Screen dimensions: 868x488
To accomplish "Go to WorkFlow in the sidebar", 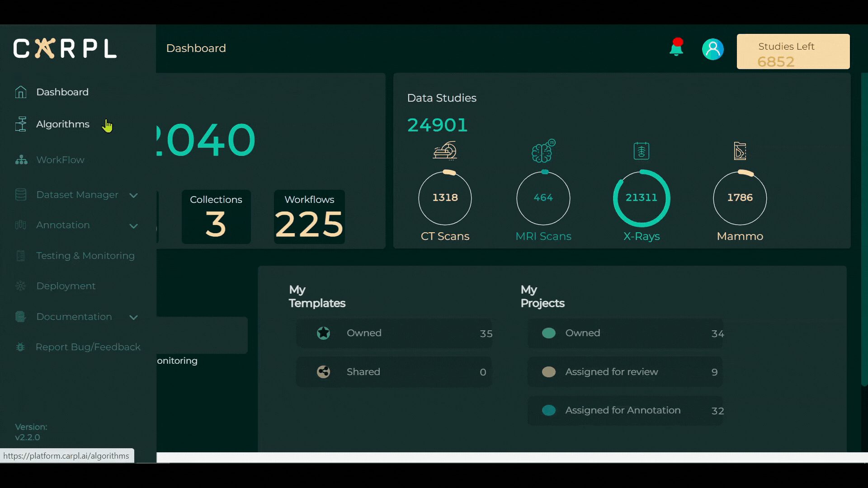I will (x=60, y=160).
